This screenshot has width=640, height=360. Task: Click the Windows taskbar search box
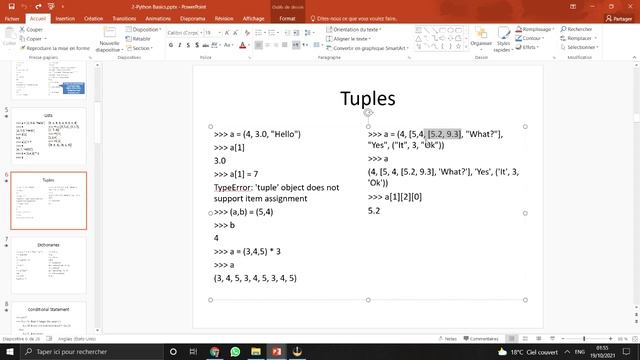(x=92, y=351)
